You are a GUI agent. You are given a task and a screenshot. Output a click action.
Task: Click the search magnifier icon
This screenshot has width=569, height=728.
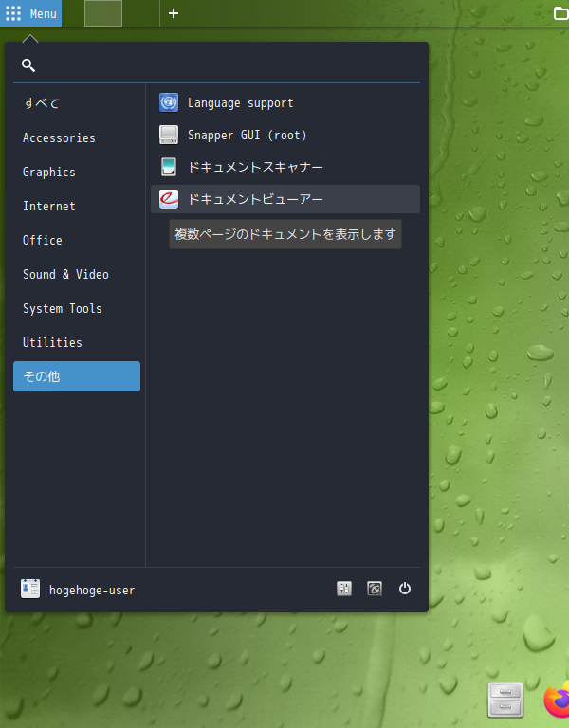pyautogui.click(x=28, y=65)
